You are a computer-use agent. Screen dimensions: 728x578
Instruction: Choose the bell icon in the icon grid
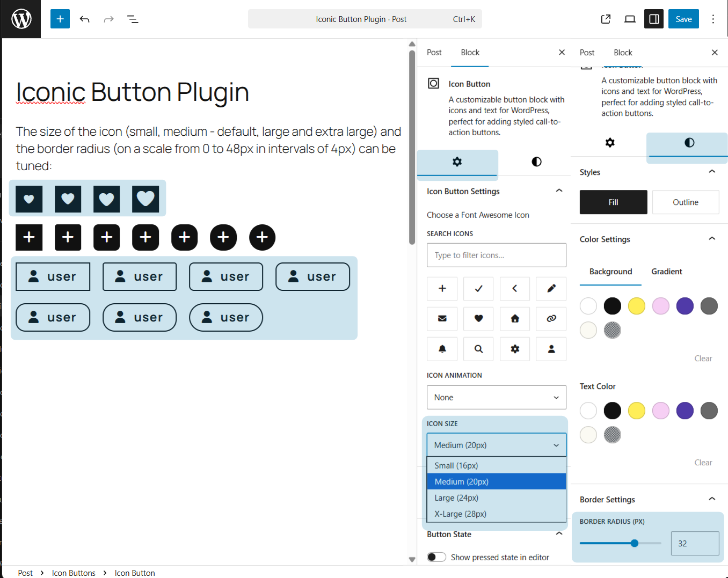(x=442, y=349)
